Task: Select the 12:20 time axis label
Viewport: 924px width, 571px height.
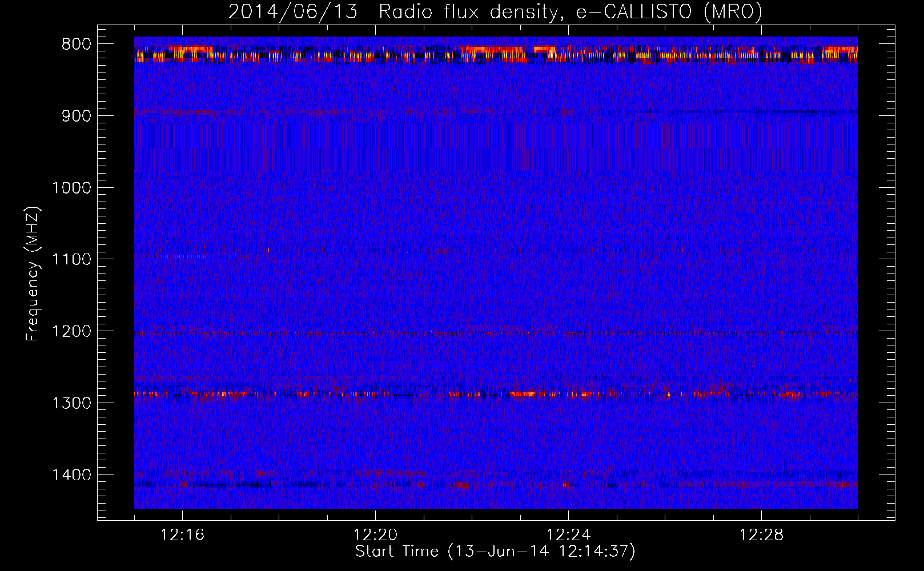Action: click(375, 535)
